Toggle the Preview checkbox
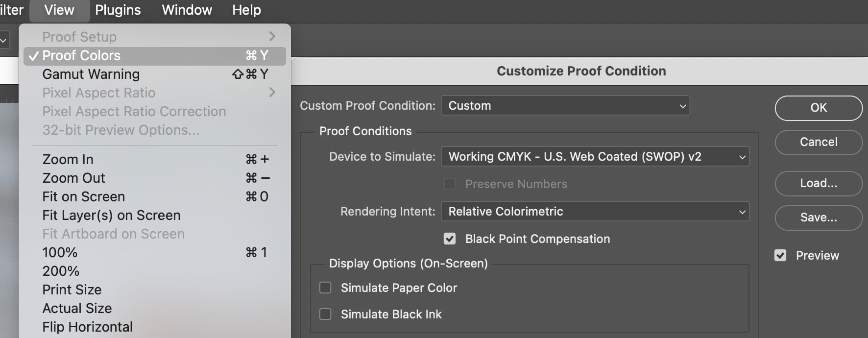 click(x=780, y=255)
